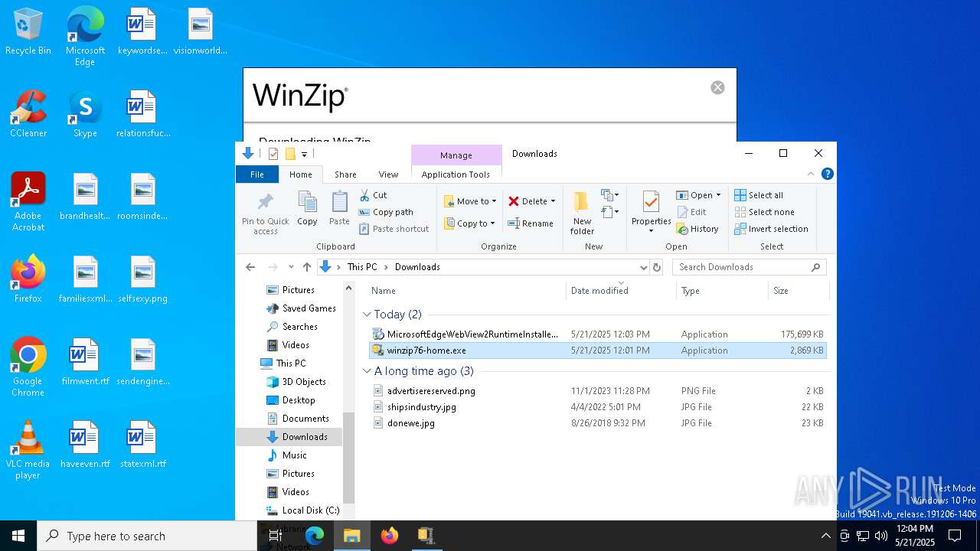Collapse the ribbon with the chevron

tap(811, 174)
